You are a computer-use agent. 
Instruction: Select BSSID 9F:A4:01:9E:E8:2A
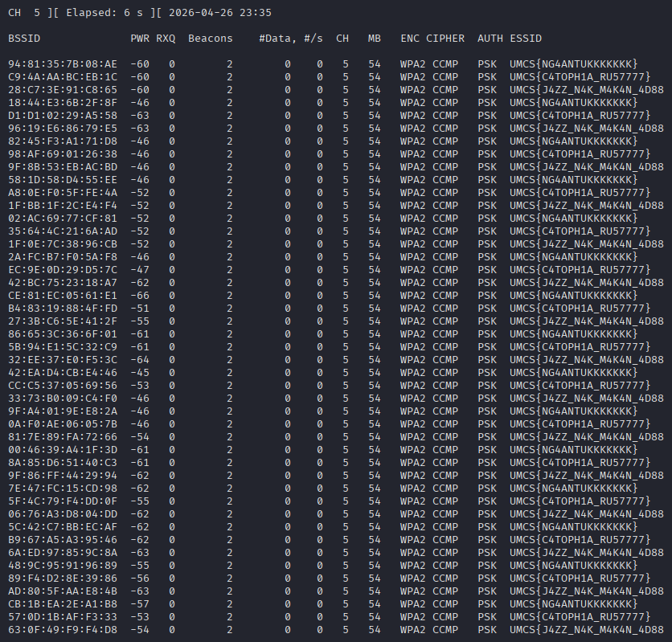(63, 411)
